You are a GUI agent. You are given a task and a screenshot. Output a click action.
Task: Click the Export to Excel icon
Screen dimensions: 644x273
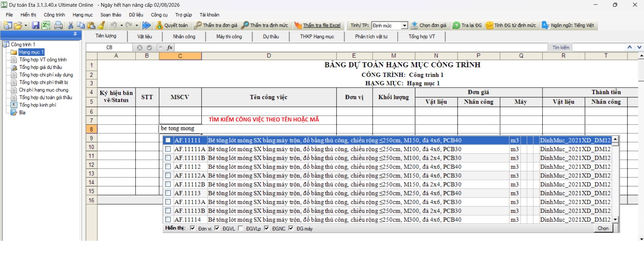(x=46, y=26)
